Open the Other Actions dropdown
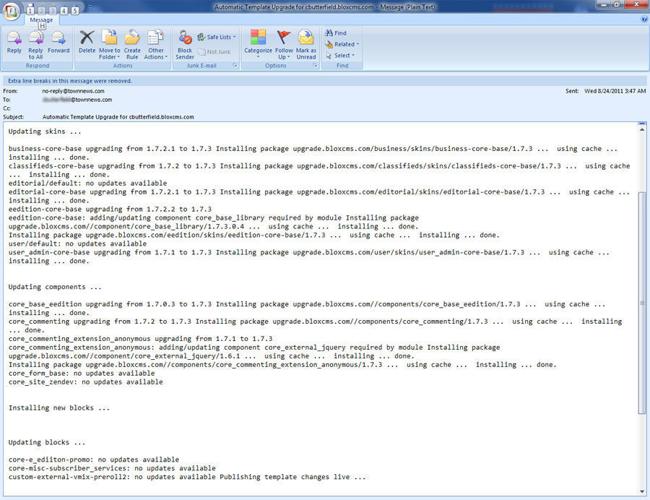This screenshot has width=650, height=500. tap(156, 45)
